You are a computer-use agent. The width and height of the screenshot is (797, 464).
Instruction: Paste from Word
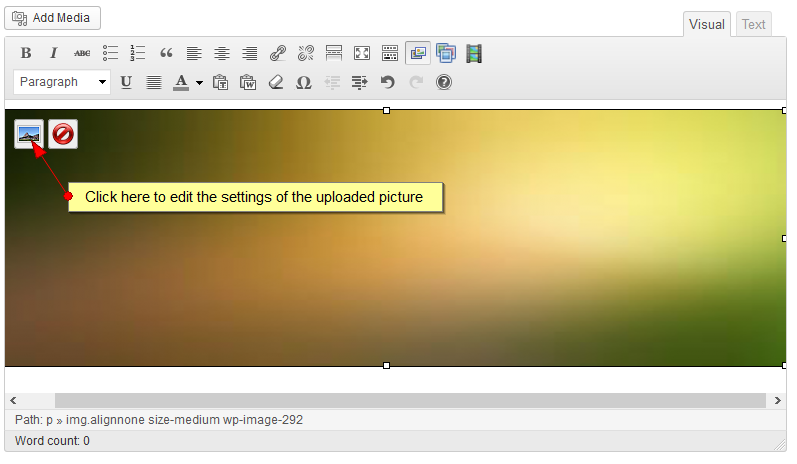(x=248, y=82)
